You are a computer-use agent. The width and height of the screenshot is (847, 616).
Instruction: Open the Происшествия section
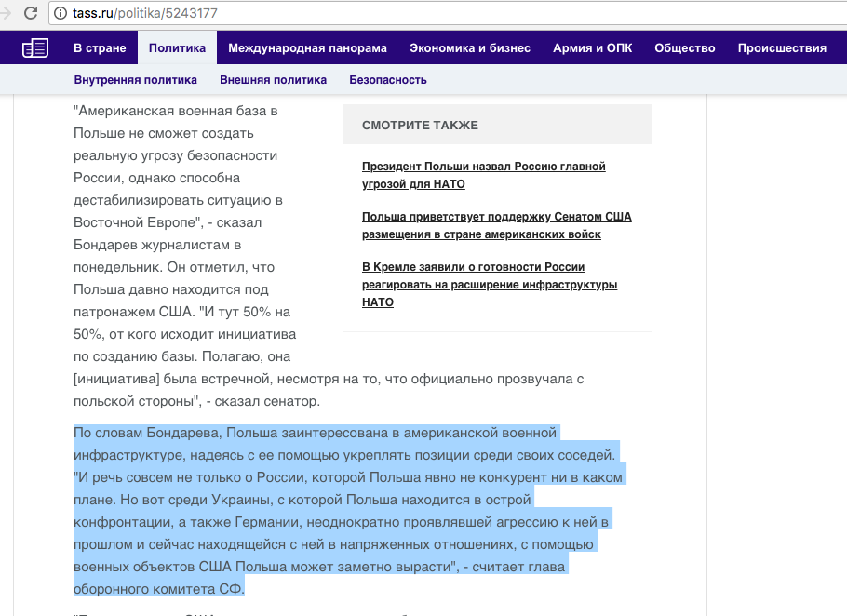[x=782, y=47]
